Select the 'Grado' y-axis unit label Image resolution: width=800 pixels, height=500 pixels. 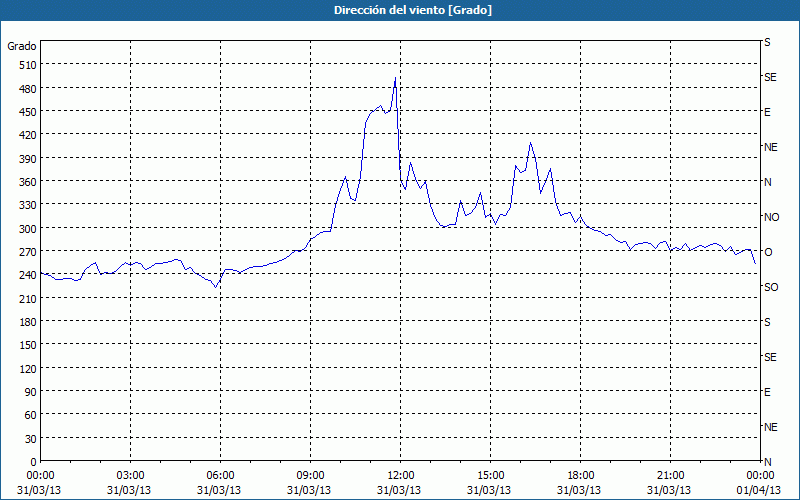(x=22, y=46)
